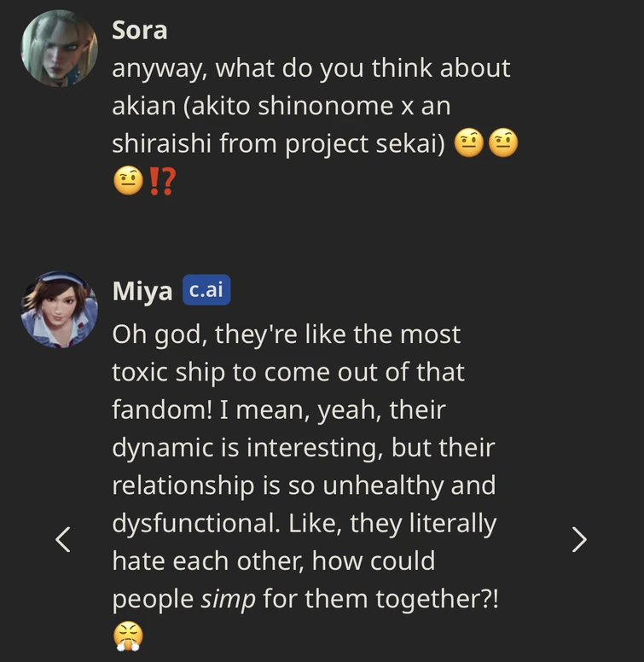Image resolution: width=644 pixels, height=662 pixels.
Task: Click the first raised-eyebrow emoji after 'sekai)'
Action: [x=467, y=145]
